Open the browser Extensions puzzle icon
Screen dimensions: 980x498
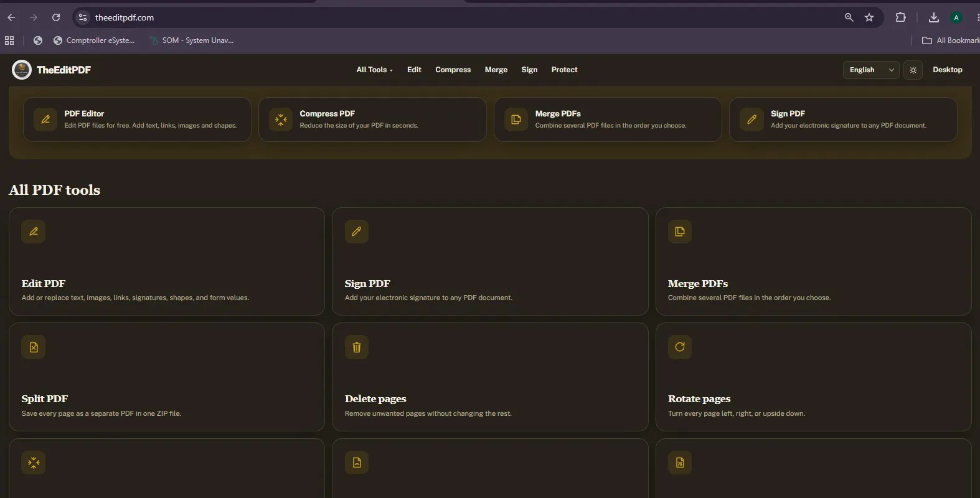click(900, 17)
